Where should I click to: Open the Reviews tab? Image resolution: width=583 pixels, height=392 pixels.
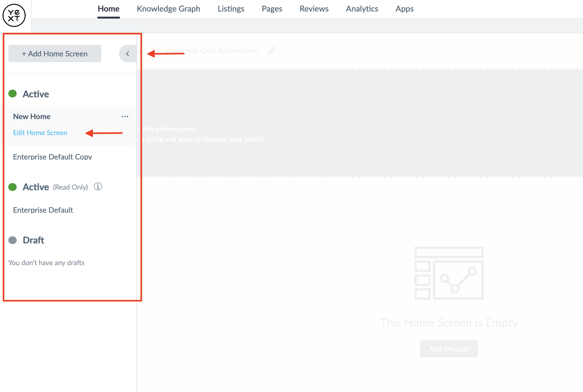(314, 9)
